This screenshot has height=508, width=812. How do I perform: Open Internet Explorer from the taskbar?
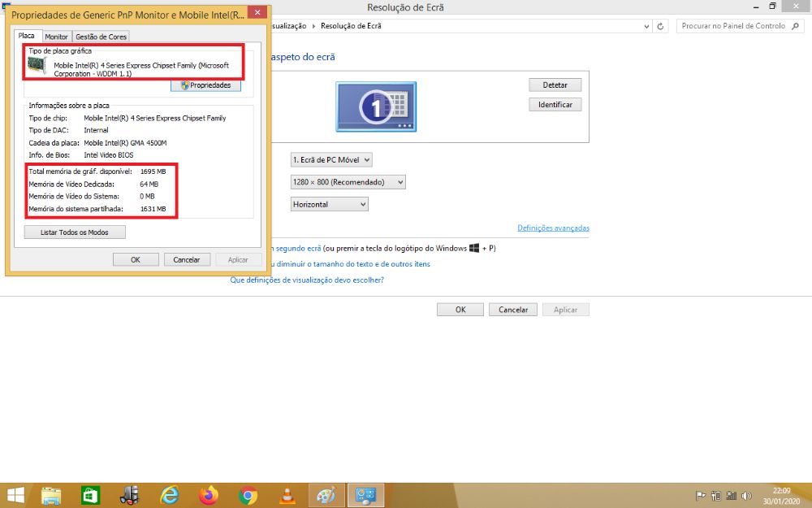[170, 496]
